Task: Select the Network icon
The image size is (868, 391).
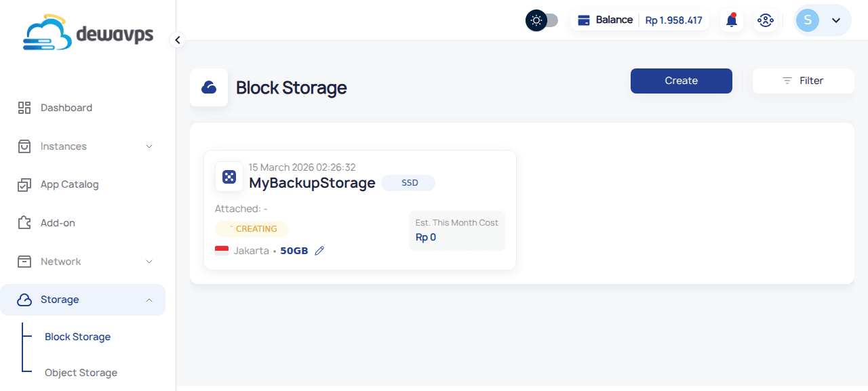Action: [24, 261]
